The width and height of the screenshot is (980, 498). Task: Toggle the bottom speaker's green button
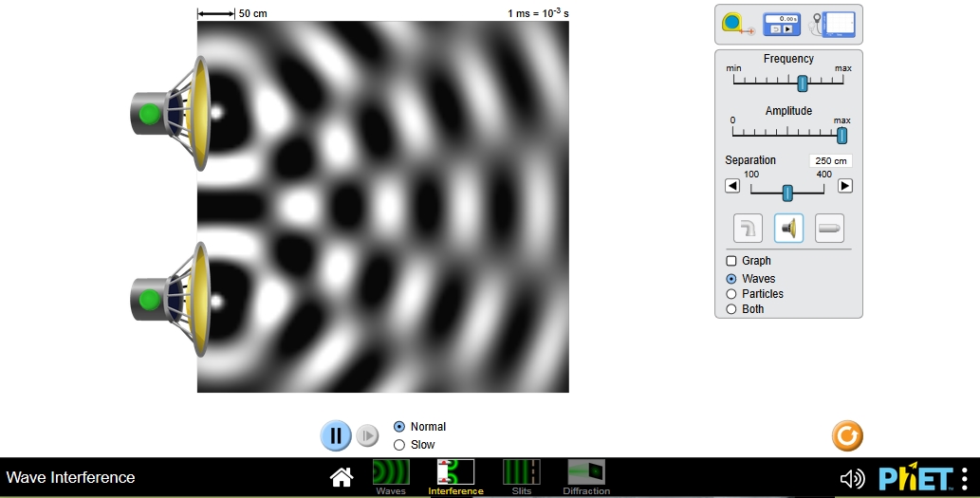[x=149, y=300]
